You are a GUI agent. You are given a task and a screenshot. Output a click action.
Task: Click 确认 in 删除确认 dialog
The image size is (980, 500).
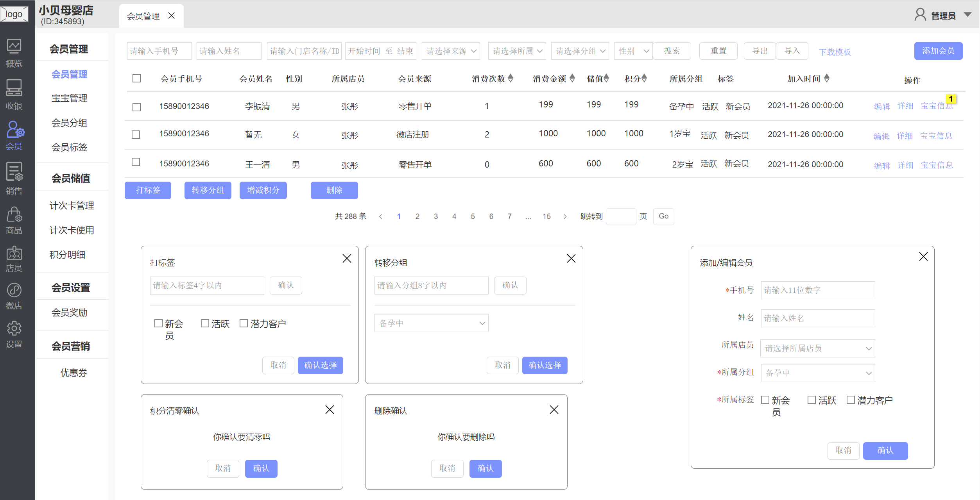coord(486,469)
